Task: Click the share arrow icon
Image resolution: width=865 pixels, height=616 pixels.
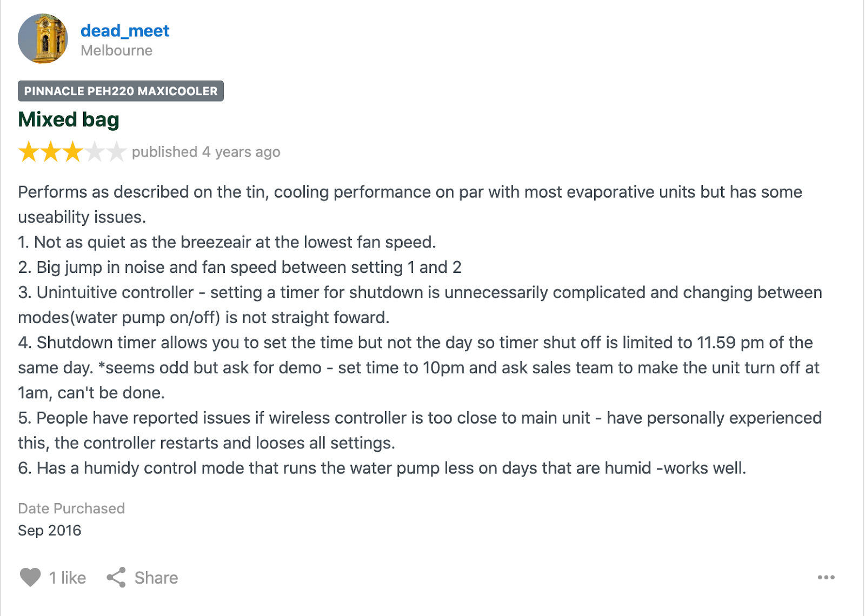Action: (116, 577)
